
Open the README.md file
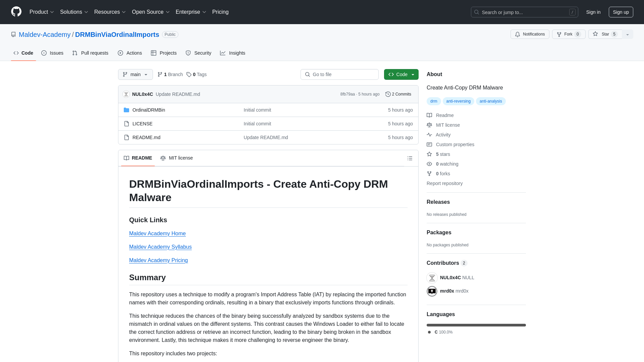pos(146,137)
